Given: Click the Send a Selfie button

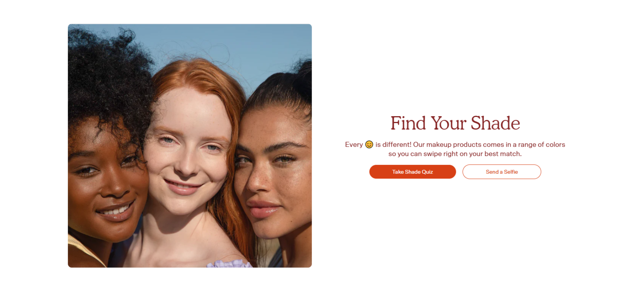Looking at the screenshot, I should 502,172.
